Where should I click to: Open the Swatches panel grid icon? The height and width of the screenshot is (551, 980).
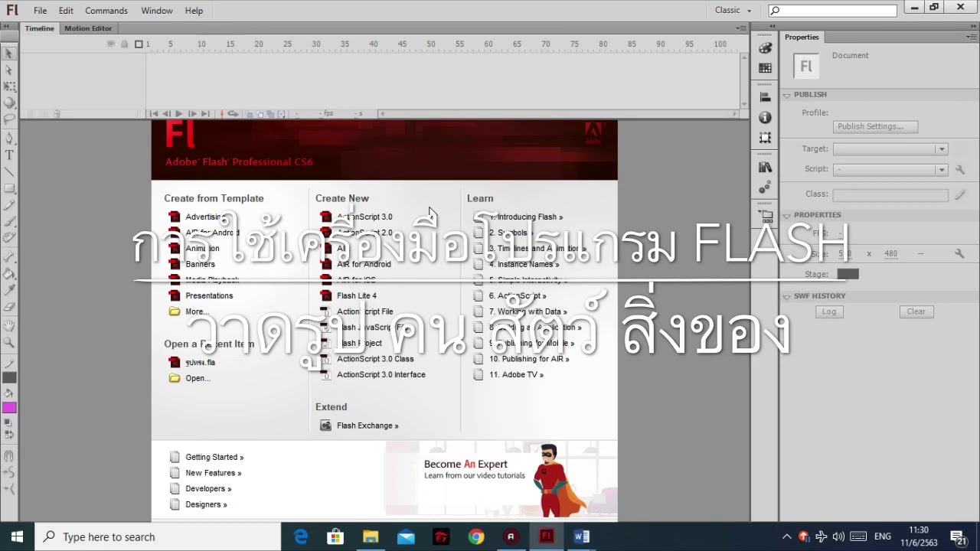coord(765,68)
